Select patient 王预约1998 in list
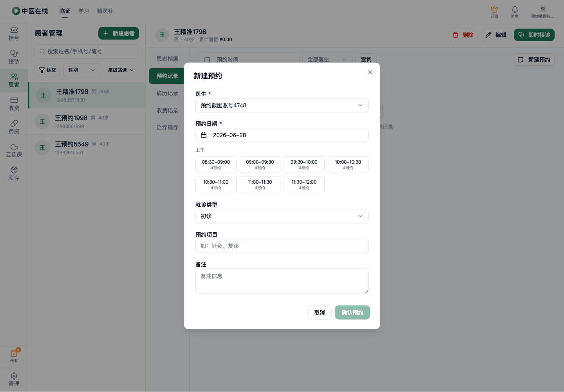This screenshot has height=392, width=564. 87,121
